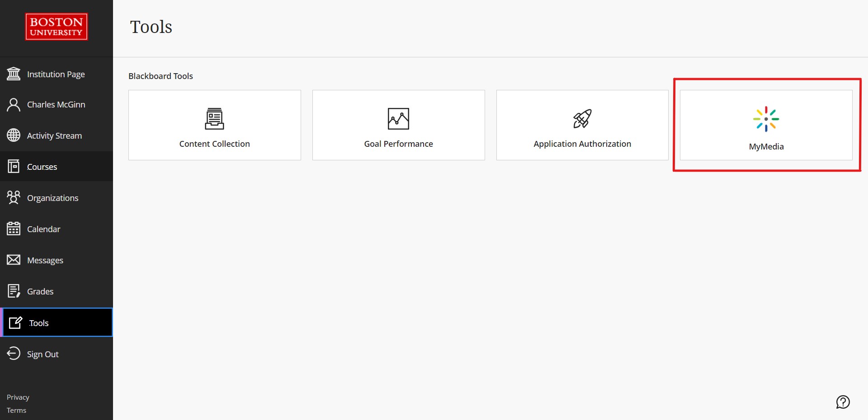Open the Content Collection tool card
868x420 pixels.
tap(215, 125)
